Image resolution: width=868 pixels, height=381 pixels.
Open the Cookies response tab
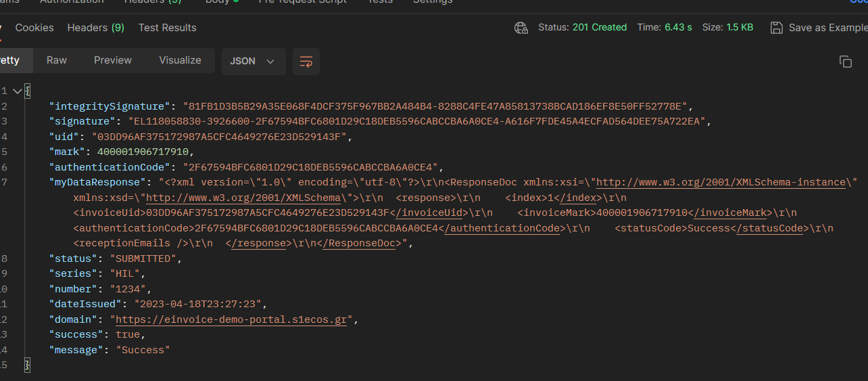coord(34,28)
